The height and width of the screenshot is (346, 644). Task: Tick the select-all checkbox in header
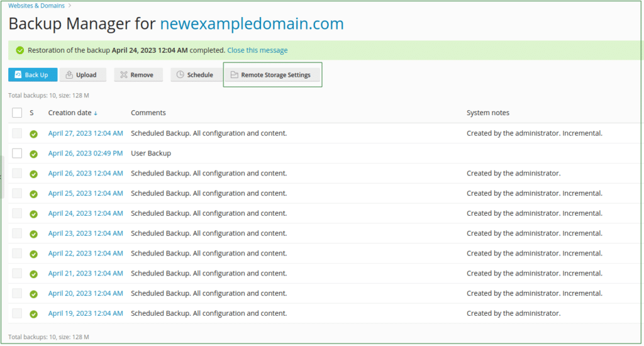(17, 113)
